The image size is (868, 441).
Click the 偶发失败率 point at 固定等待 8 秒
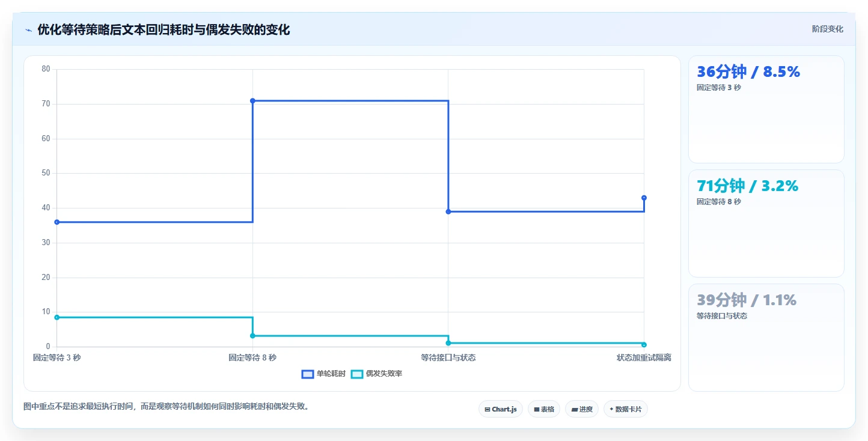click(252, 336)
